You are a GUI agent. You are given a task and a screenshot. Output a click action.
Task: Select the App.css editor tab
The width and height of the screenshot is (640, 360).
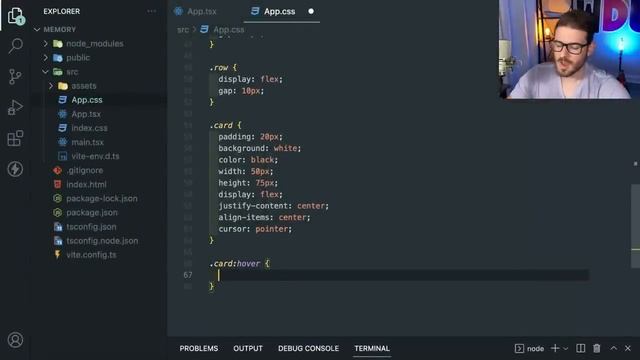pyautogui.click(x=279, y=11)
